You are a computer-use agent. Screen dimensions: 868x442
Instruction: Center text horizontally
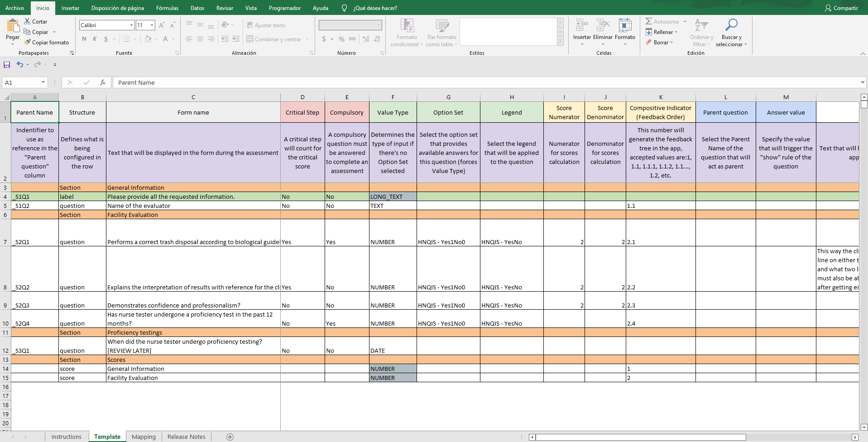point(200,39)
